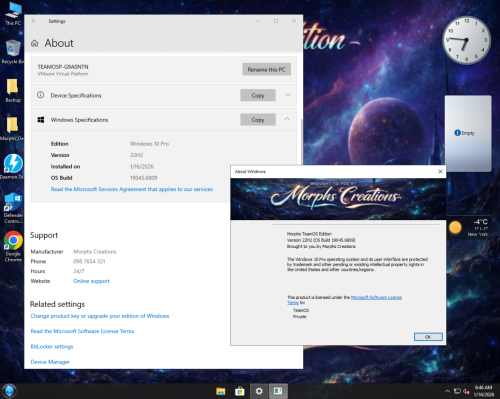Copy the Windows Specifications
Viewport: 500px width, 399px height.
[258, 120]
